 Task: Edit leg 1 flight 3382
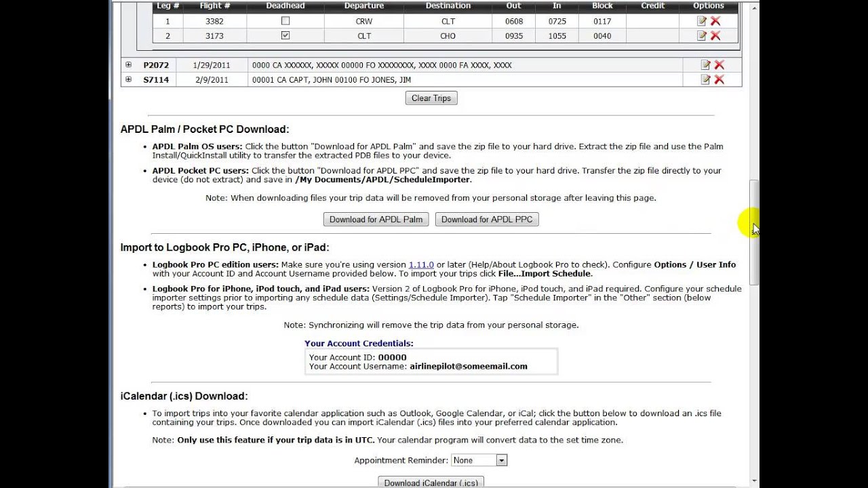(702, 21)
